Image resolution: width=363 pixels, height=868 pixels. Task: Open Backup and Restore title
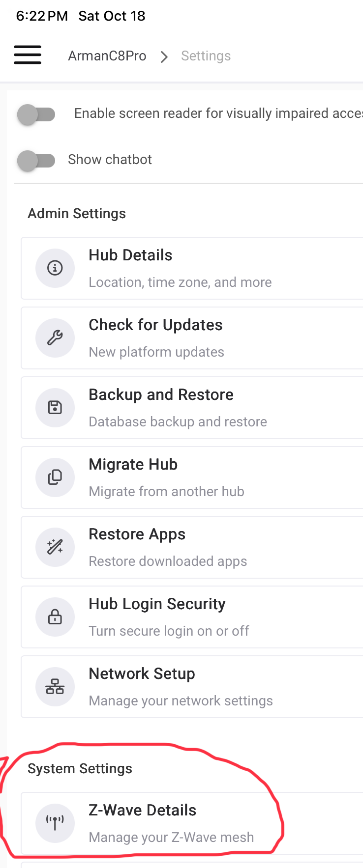(x=161, y=395)
